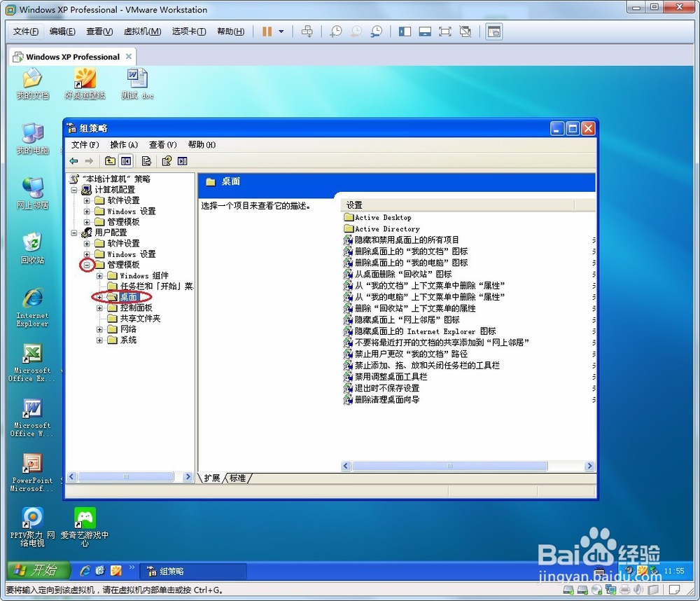Expand 控制面板 tree node
The image size is (700, 601).
point(100,308)
